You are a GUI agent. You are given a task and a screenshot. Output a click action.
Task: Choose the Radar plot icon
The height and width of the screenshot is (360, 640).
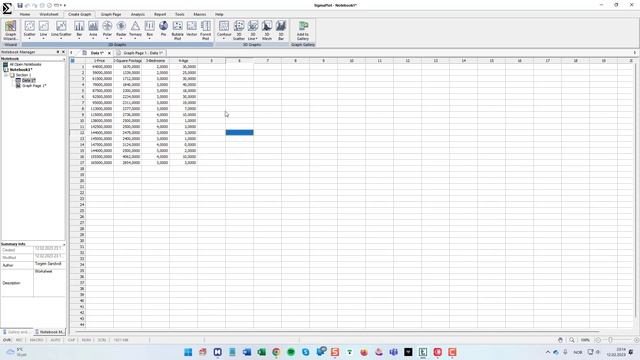coord(121,29)
